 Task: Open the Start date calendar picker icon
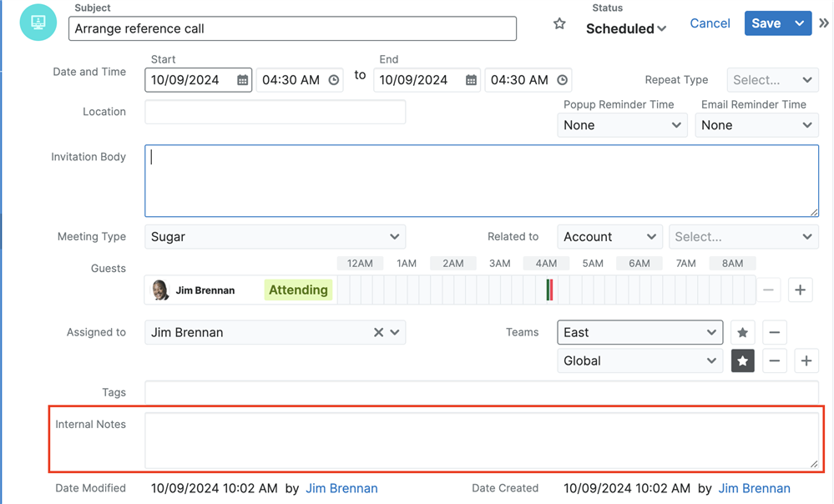242,80
